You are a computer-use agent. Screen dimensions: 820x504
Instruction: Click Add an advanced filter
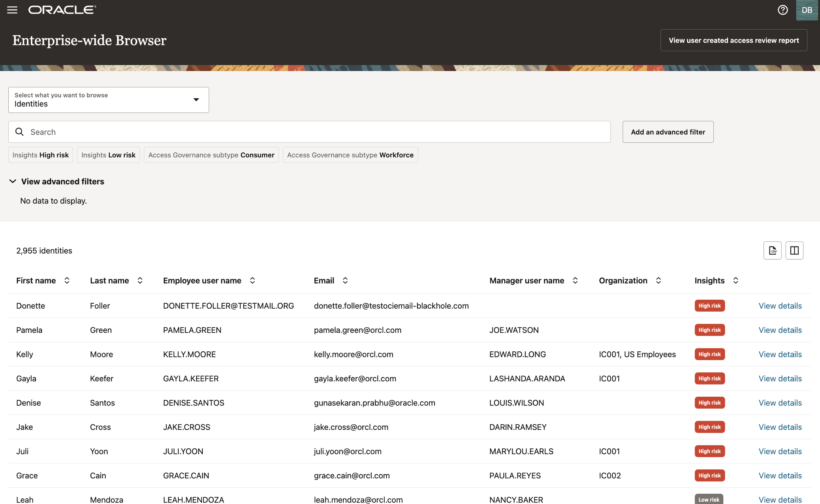[668, 132]
